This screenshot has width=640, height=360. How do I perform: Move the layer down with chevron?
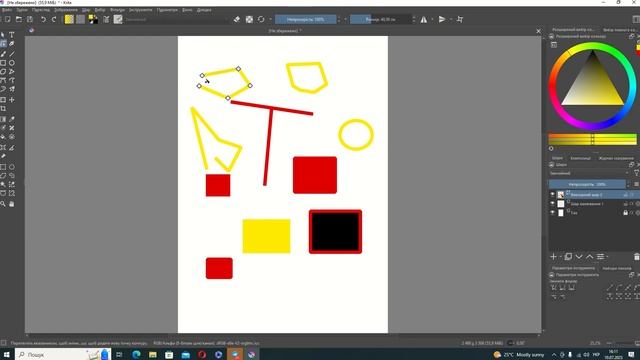point(579,256)
